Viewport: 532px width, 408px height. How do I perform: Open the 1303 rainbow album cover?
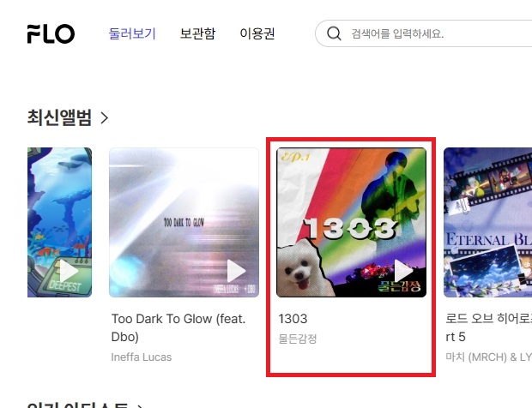[x=351, y=222]
